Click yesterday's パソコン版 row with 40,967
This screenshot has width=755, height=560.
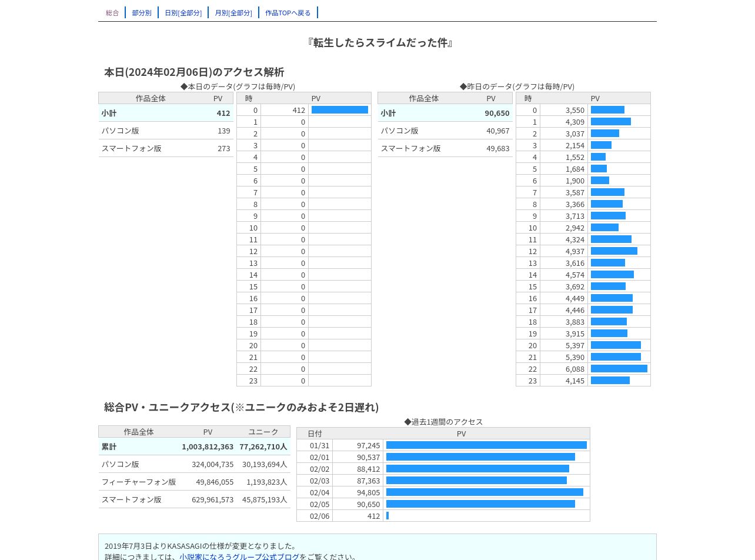click(x=445, y=131)
